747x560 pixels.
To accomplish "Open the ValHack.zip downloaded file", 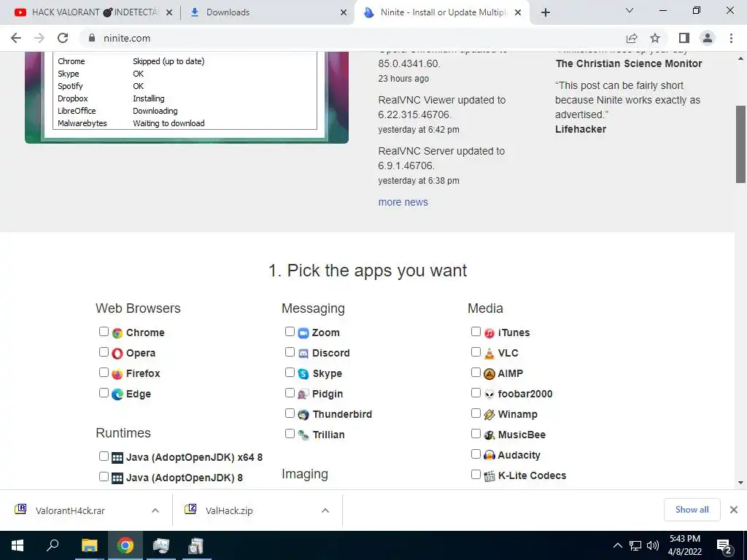I will click(x=229, y=510).
